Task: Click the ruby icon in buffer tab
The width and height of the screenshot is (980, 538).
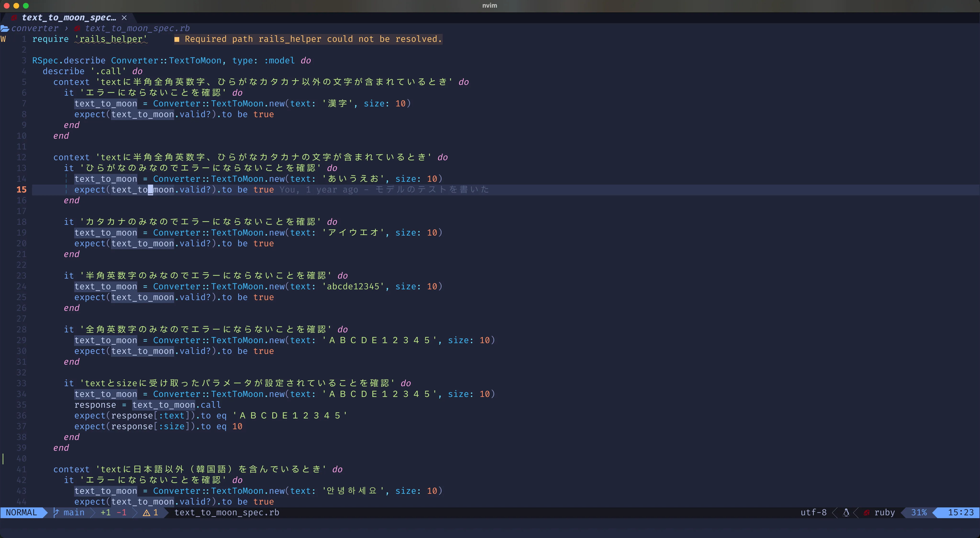Action: [14, 18]
